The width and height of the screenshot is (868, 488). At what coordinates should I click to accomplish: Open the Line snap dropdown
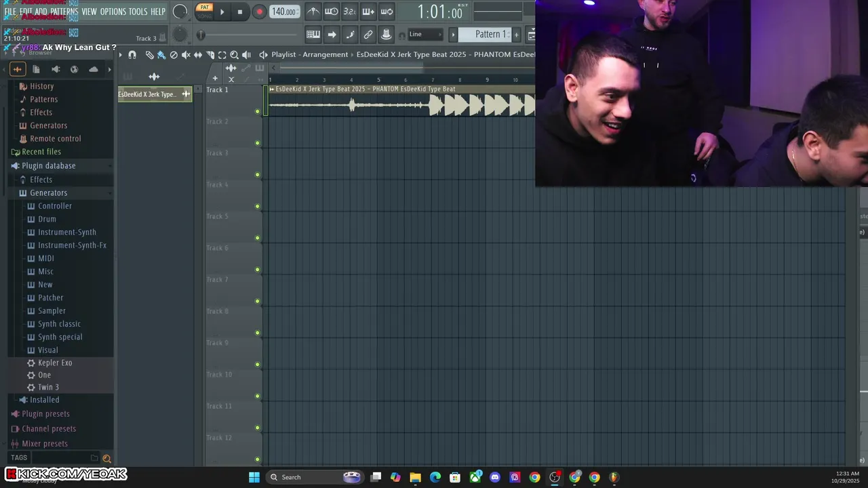(425, 35)
